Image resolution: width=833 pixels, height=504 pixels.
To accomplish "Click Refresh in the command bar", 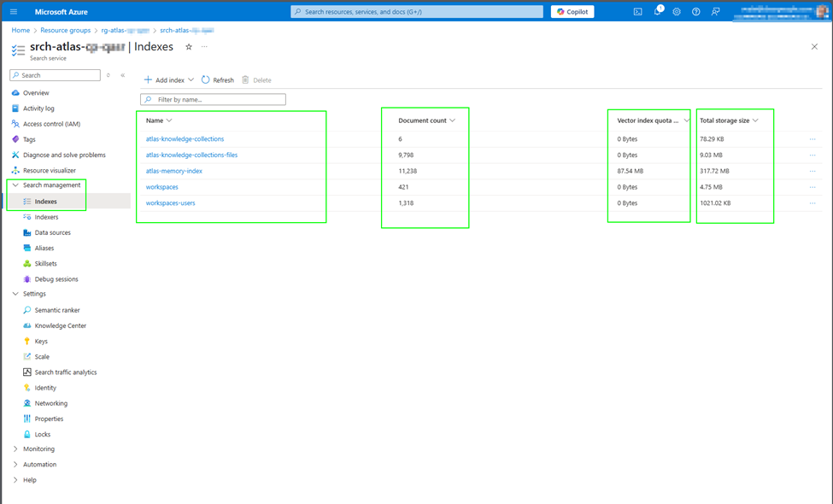I will 218,80.
